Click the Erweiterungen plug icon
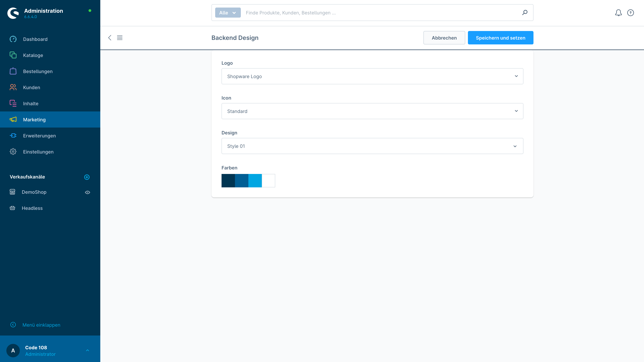Screen dimensions: 644x362 [13, 136]
